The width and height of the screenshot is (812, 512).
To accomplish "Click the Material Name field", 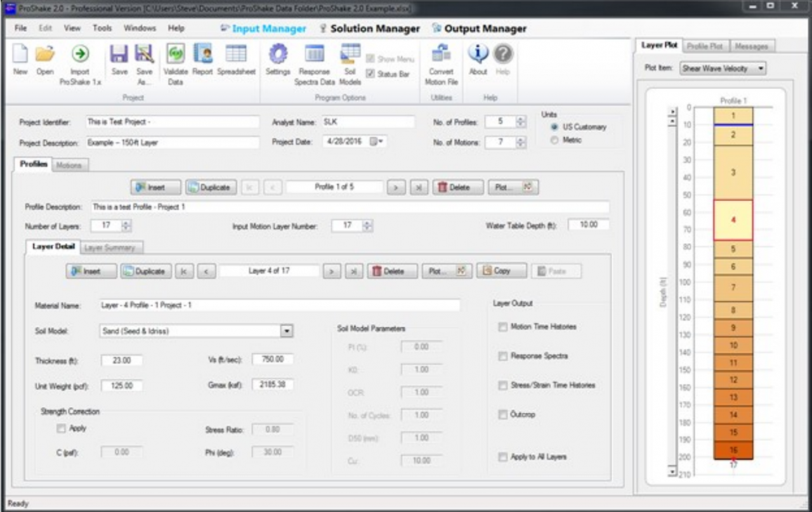I will (x=279, y=305).
